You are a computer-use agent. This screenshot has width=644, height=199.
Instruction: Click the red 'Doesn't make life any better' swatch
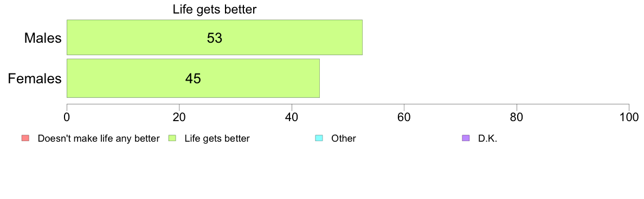[25, 138]
